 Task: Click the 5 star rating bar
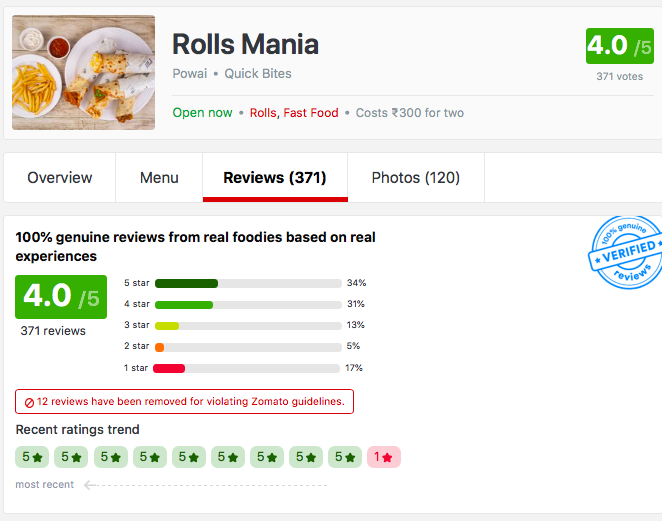(248, 283)
